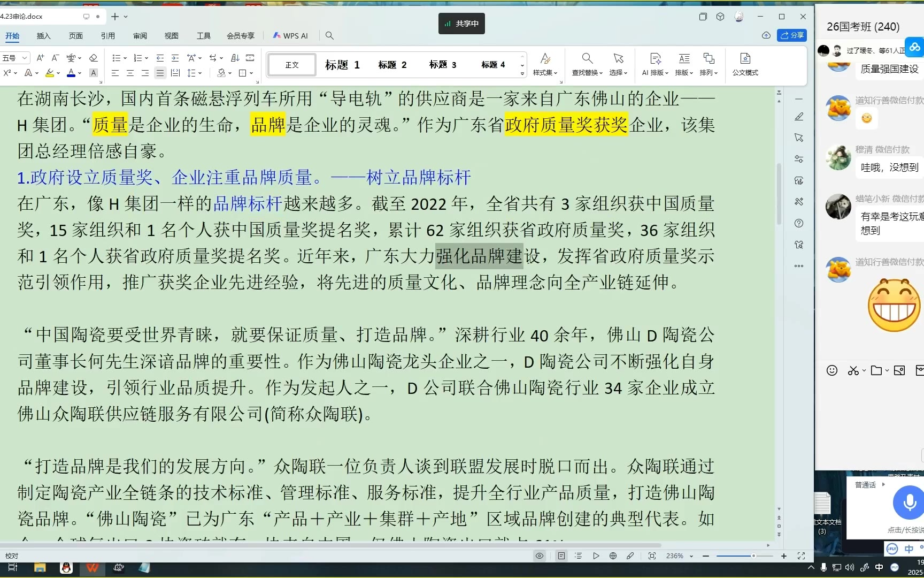924x578 pixels.
Task: Toggle the eye protection mode icon
Action: (540, 556)
